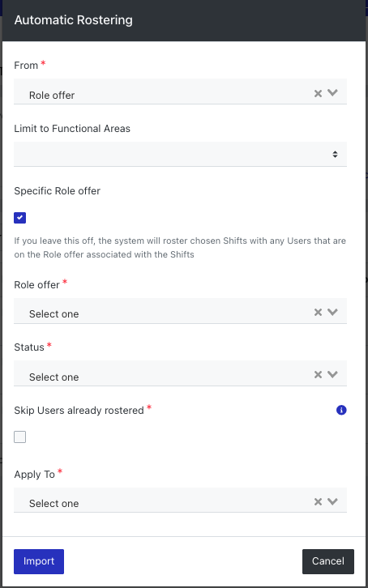Screen dimensions: 368x588
Task: Uncheck the Specific Role offer checkbox
Action: [x=20, y=218]
